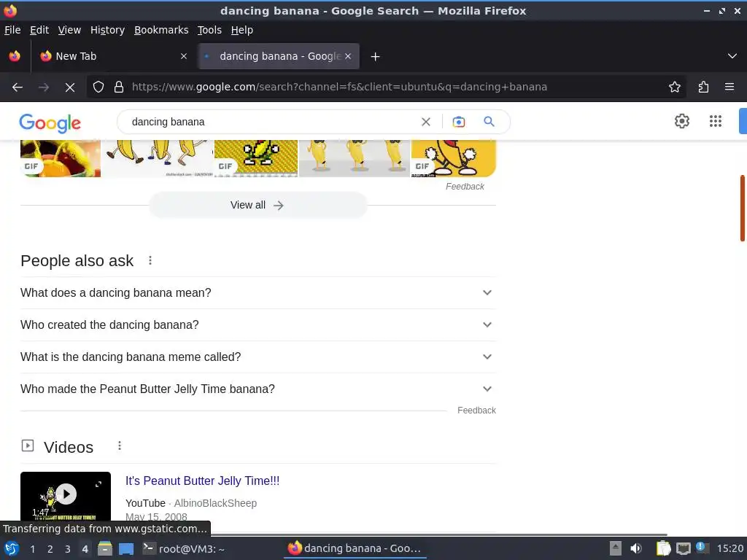The height and width of the screenshot is (560, 747).
Task: Open the orange-background dancing banana GIF
Action: (454, 158)
